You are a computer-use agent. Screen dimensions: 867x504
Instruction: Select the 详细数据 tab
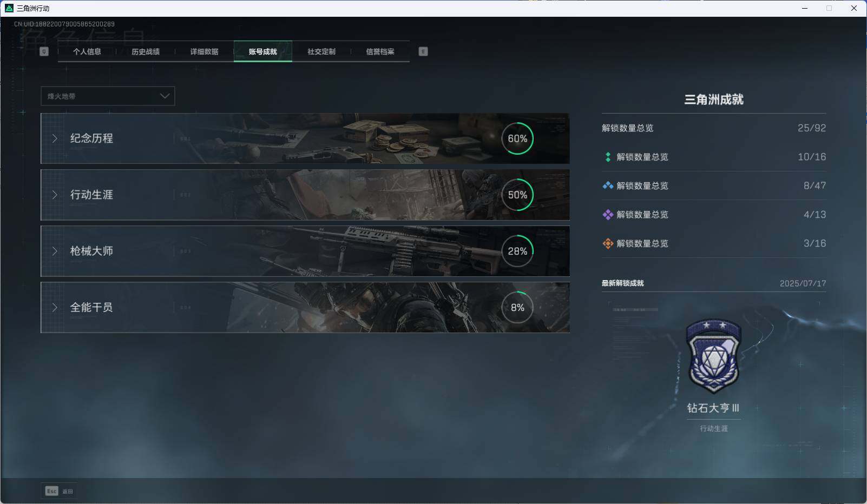pos(204,51)
